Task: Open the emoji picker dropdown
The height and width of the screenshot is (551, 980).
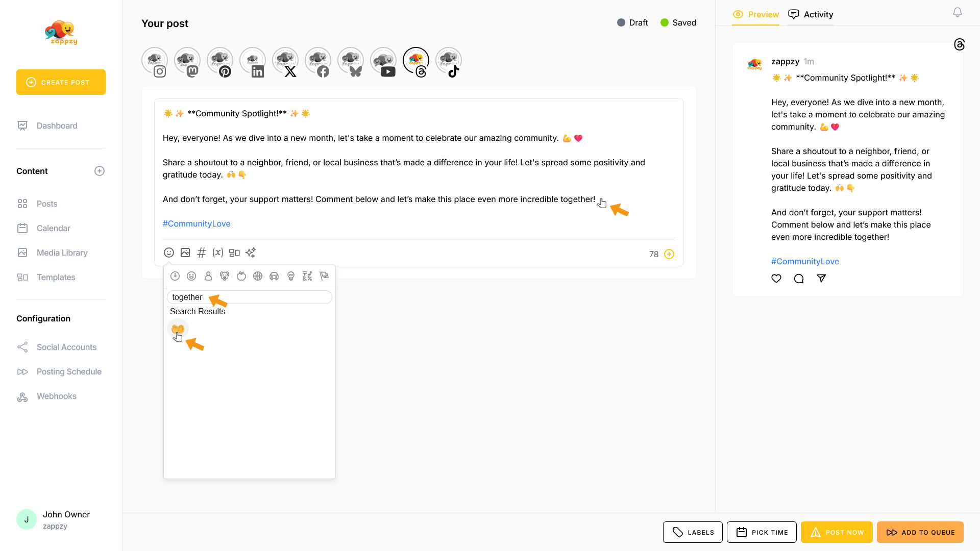Action: pos(169,253)
